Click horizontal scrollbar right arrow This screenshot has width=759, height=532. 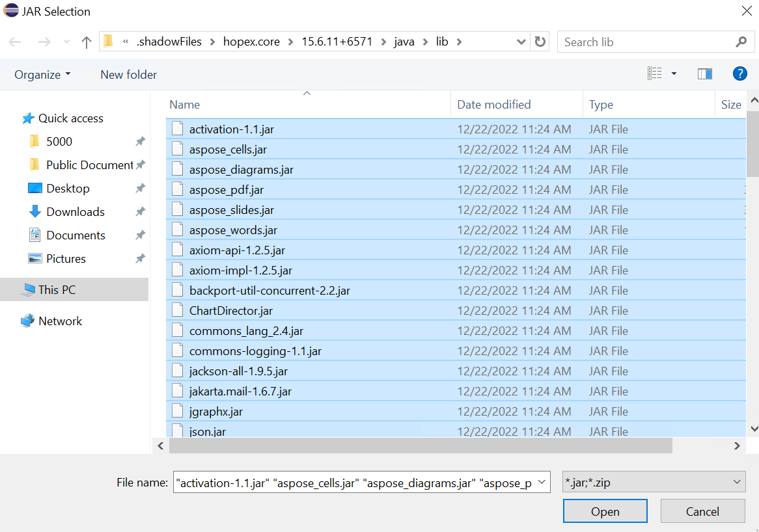coord(737,446)
